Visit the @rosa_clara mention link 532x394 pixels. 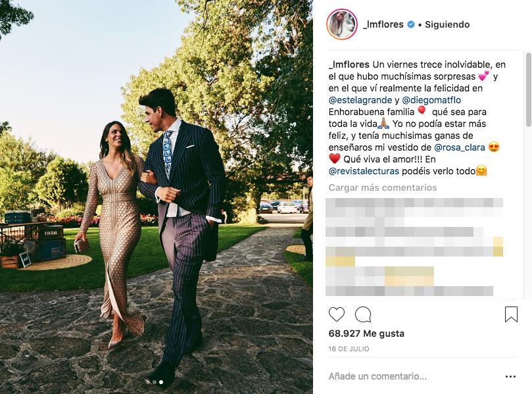click(460, 147)
